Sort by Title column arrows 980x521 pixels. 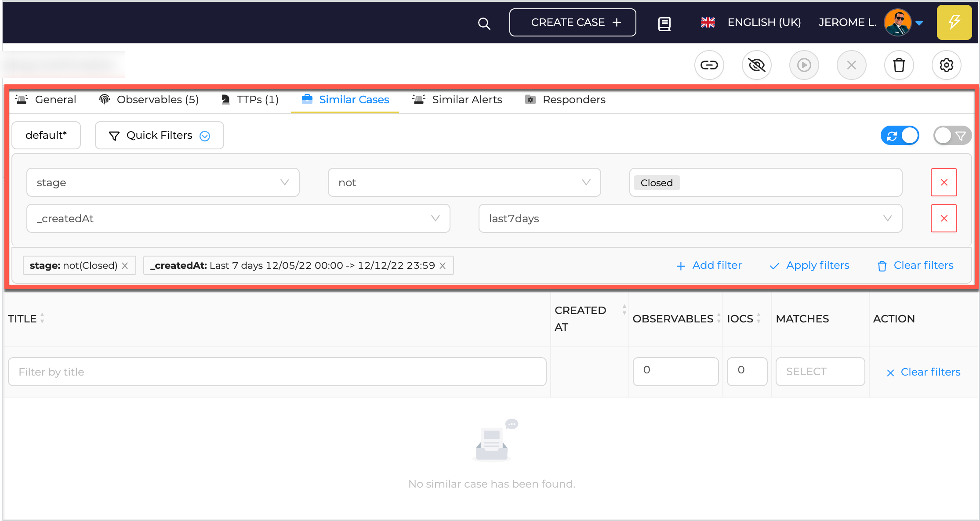[42, 318]
